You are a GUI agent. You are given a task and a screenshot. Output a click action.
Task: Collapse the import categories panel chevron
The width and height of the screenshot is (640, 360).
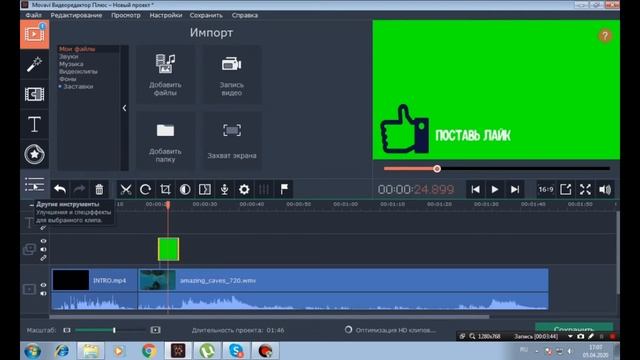click(x=124, y=108)
